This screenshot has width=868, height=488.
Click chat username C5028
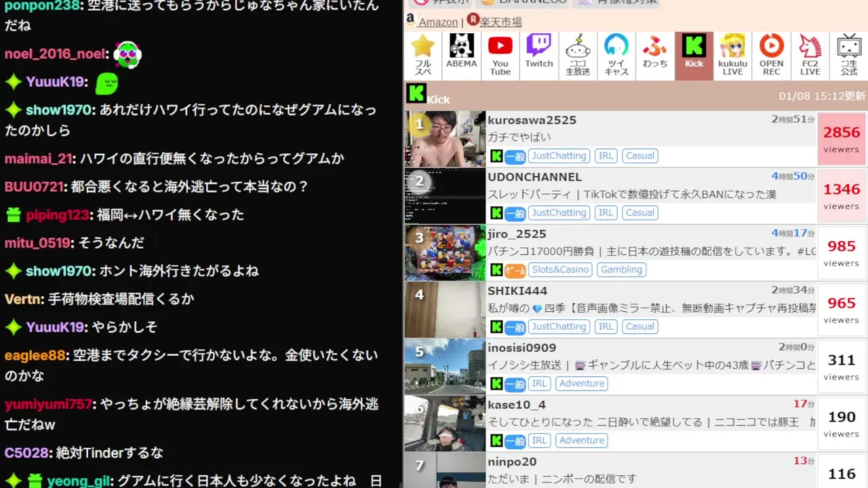tap(26, 453)
